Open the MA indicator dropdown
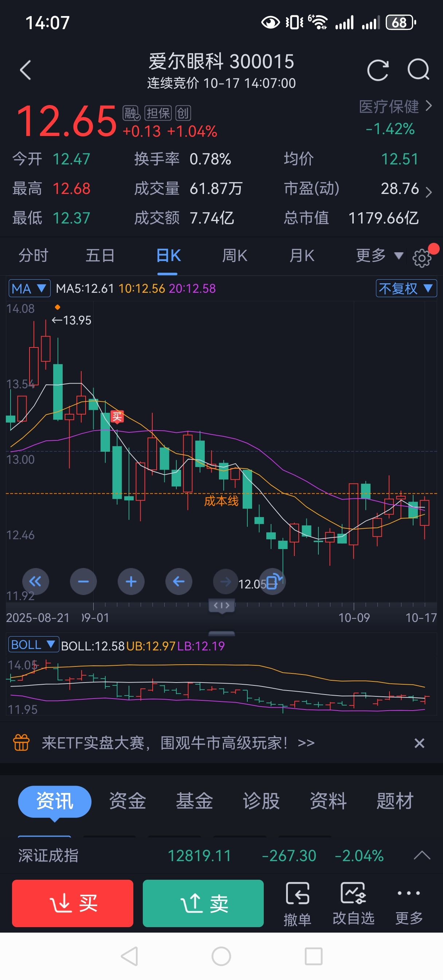The width and height of the screenshot is (443, 980). click(29, 288)
